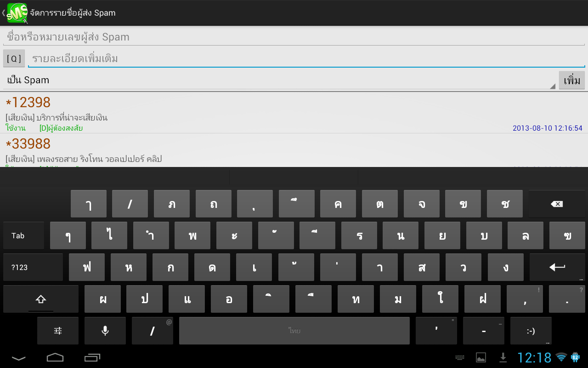Tap the ภ key on the keyboard
This screenshot has height=368, width=588.
(x=172, y=204)
